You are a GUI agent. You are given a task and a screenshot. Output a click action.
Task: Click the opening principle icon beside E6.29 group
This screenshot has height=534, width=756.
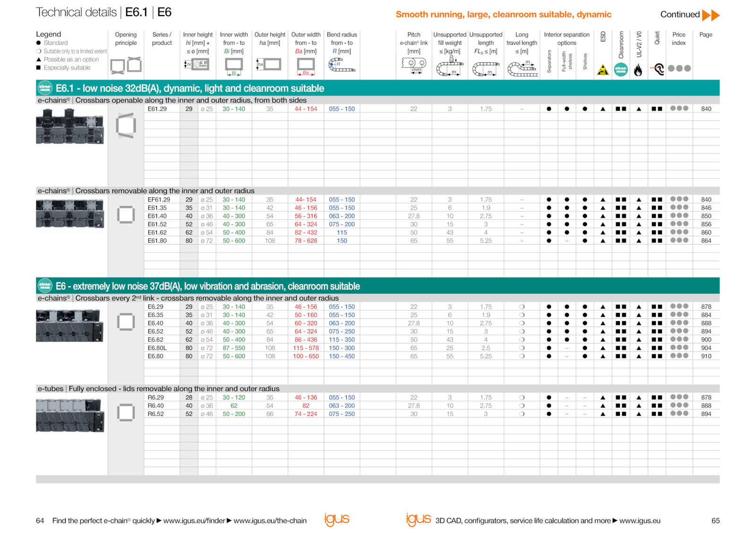click(x=126, y=322)
